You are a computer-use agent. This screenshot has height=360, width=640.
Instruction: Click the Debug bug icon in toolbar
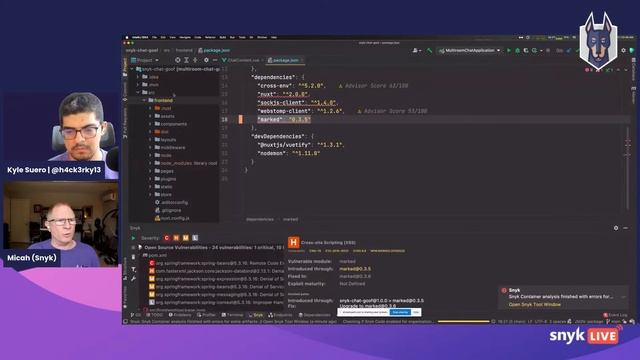518,51
